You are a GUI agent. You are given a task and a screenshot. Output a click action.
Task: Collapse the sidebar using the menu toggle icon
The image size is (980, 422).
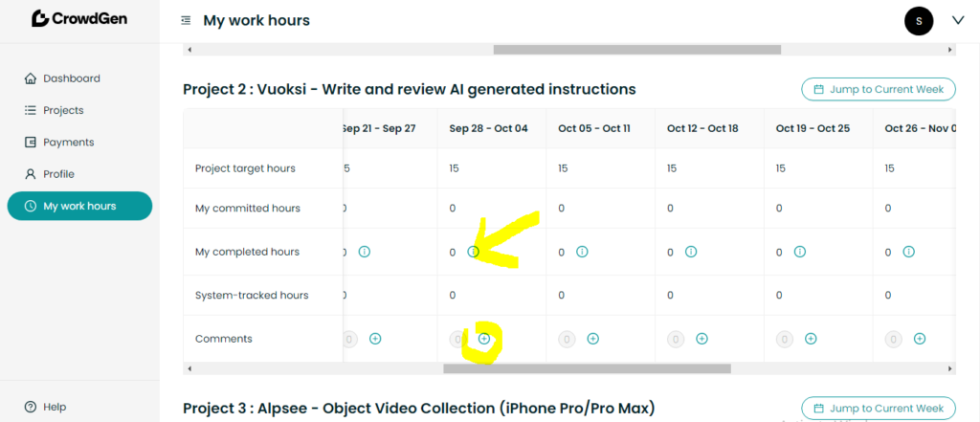186,21
